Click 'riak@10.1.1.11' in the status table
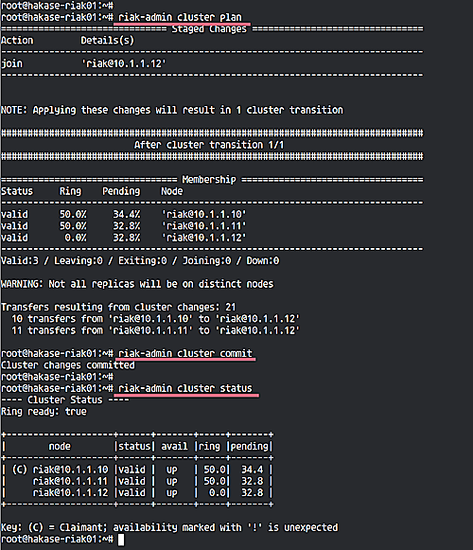Viewport: 473px width, 550px height. [71, 481]
